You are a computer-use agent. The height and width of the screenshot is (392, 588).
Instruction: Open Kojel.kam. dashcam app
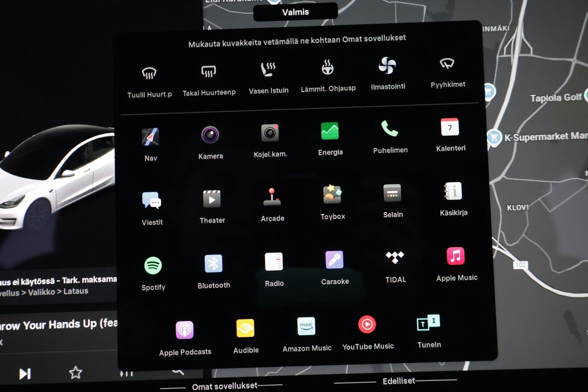(270, 133)
